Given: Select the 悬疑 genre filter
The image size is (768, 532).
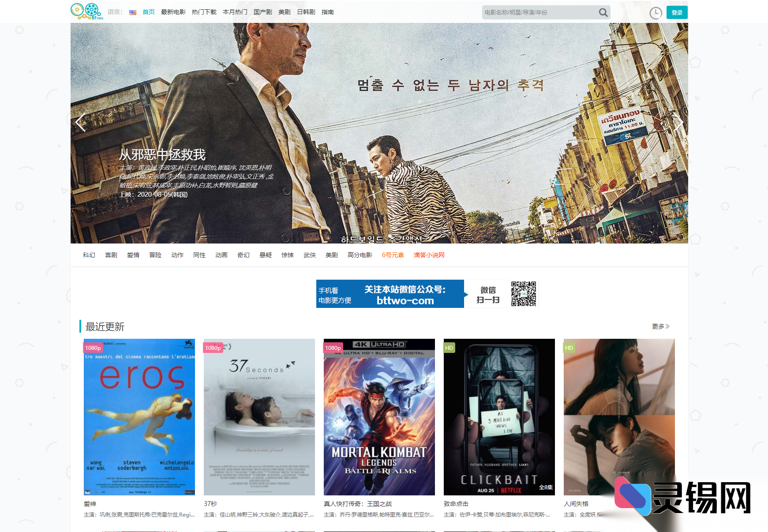Looking at the screenshot, I should pos(265,255).
